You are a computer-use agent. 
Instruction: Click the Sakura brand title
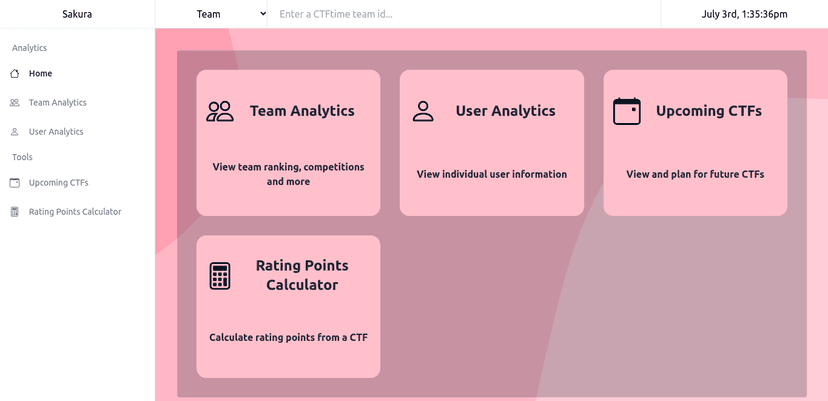pyautogui.click(x=77, y=14)
